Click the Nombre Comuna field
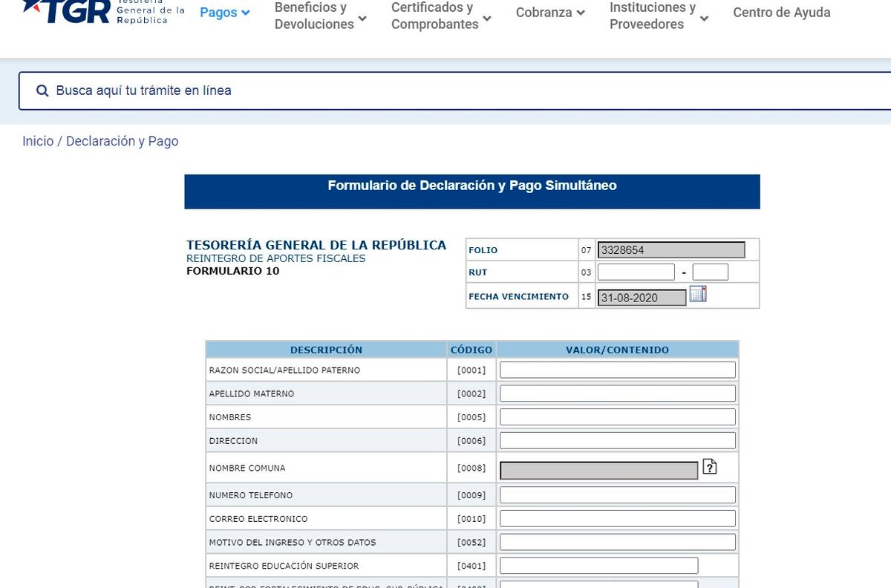Viewport: 891px width, 588px height. click(599, 470)
